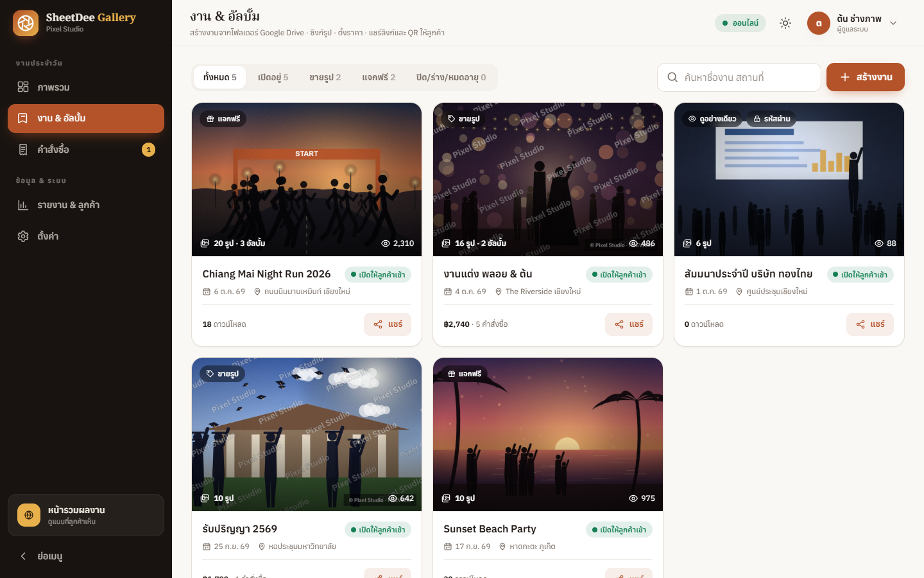
Task: Open คำสั่งซื้อ orders in sidebar
Action: [86, 150]
